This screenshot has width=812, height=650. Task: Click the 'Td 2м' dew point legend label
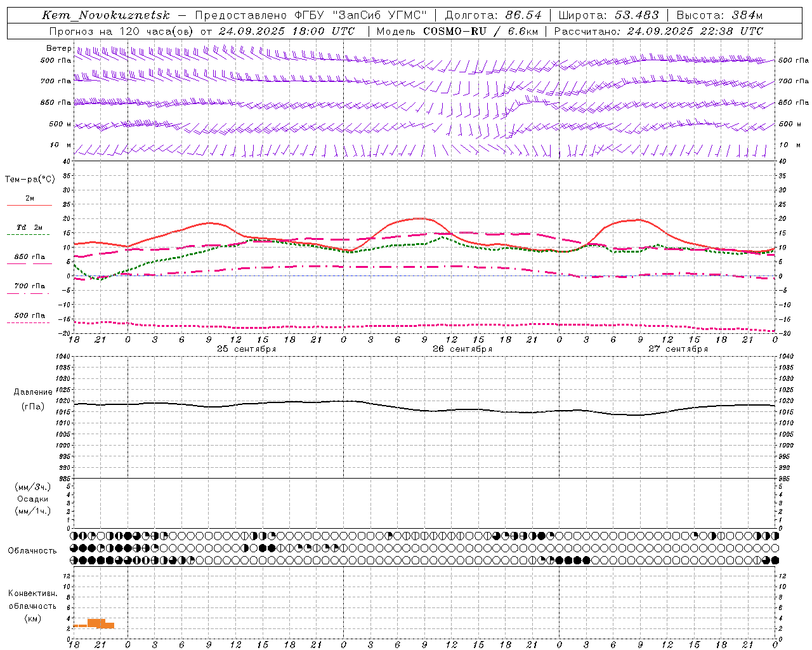pyautogui.click(x=29, y=227)
